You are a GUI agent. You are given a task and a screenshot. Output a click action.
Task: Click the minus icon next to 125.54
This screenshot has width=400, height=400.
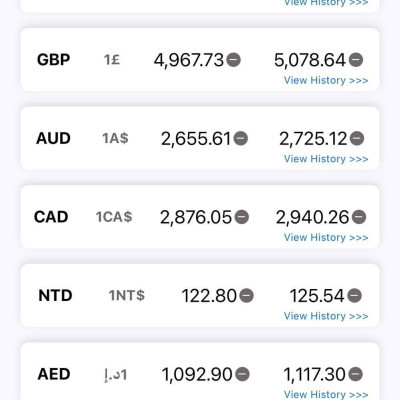tap(354, 295)
